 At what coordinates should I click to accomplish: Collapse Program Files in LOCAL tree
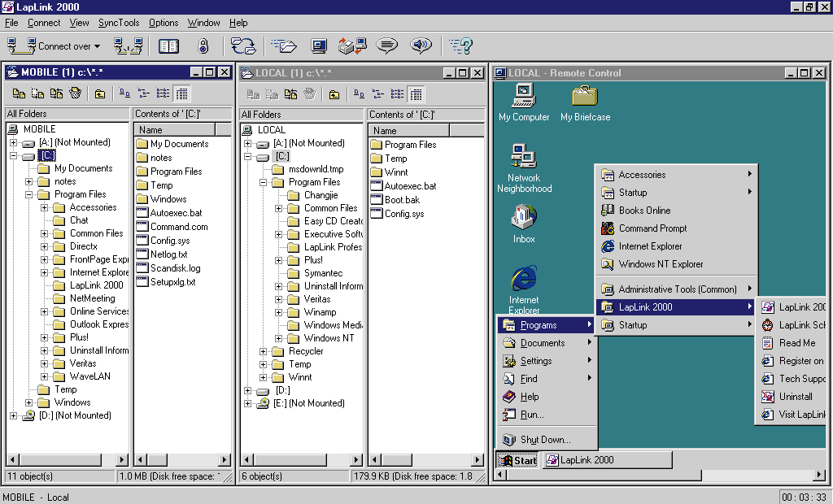coord(263,182)
